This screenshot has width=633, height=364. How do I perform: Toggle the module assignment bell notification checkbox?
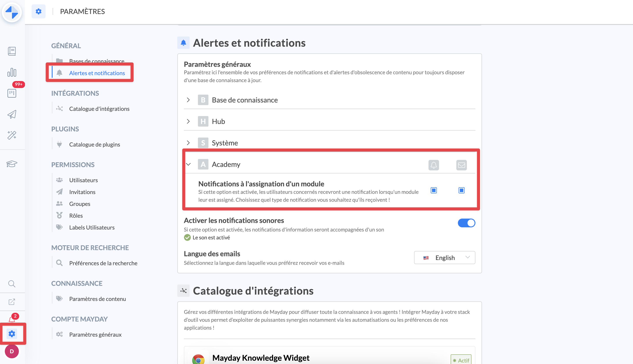pyautogui.click(x=434, y=191)
